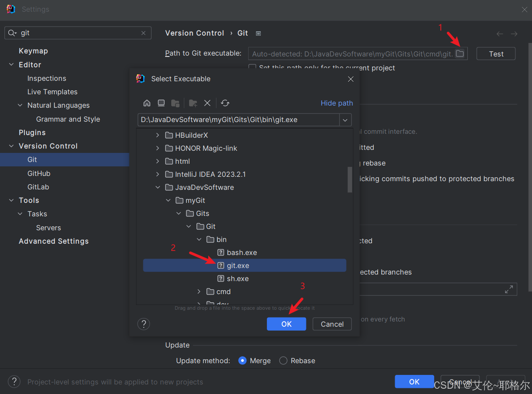The image size is (532, 394).
Task: Expand the HONOR Magic-link folder node
Action: point(158,148)
